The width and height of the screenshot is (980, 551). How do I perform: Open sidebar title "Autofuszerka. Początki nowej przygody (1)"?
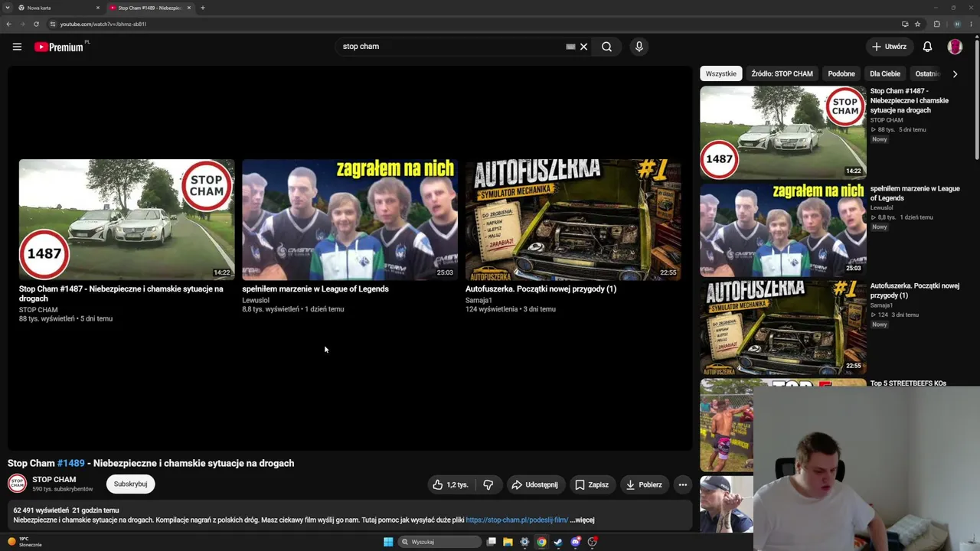pos(915,291)
